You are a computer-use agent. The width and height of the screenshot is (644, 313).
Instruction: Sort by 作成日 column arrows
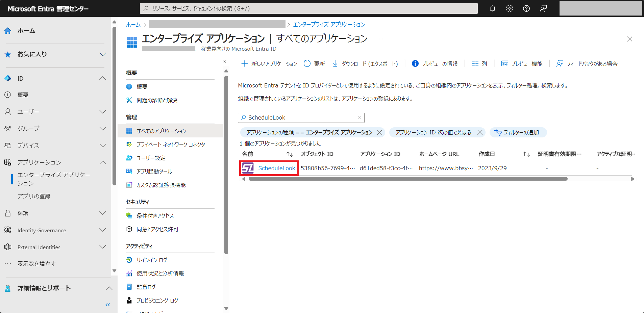tap(526, 154)
